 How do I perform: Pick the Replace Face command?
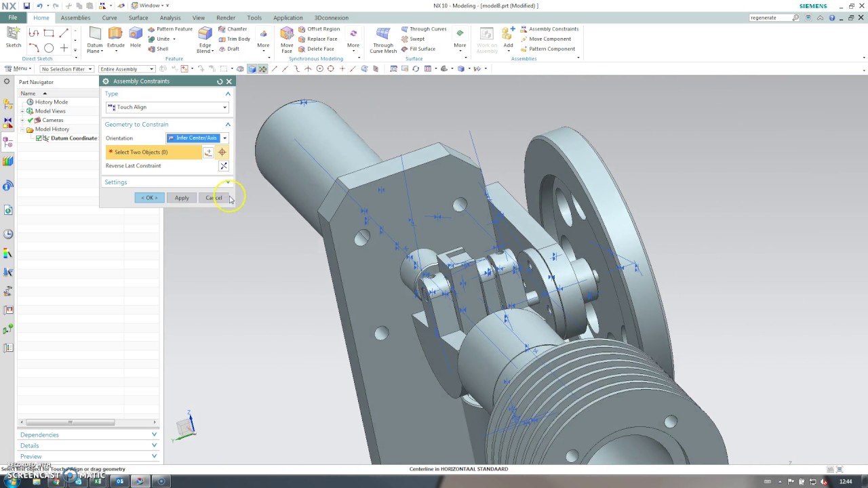(317, 39)
